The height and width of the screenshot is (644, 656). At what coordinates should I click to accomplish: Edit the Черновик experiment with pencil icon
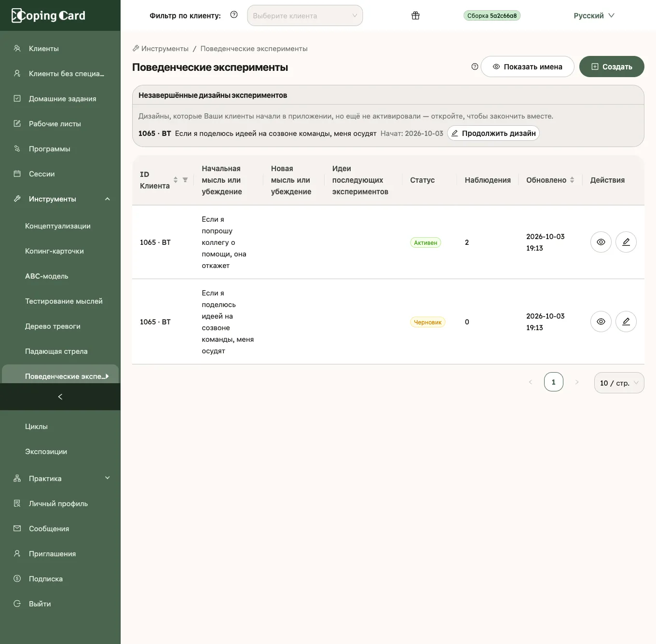click(x=626, y=322)
